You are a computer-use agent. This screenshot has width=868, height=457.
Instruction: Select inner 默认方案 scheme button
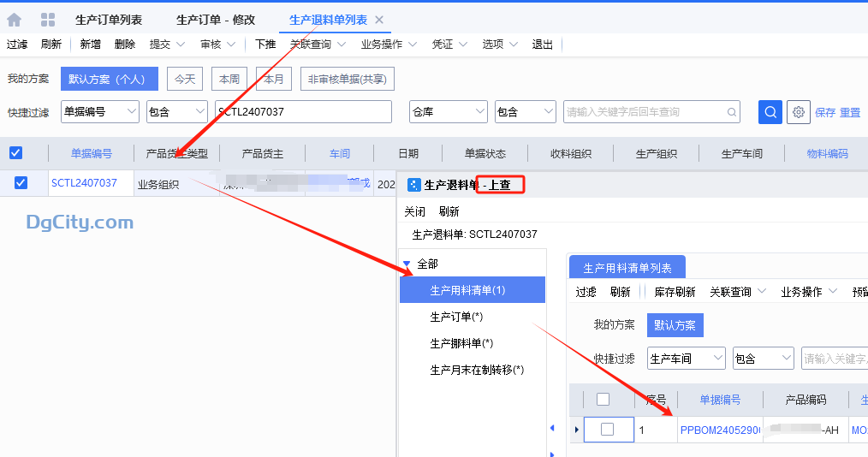675,325
